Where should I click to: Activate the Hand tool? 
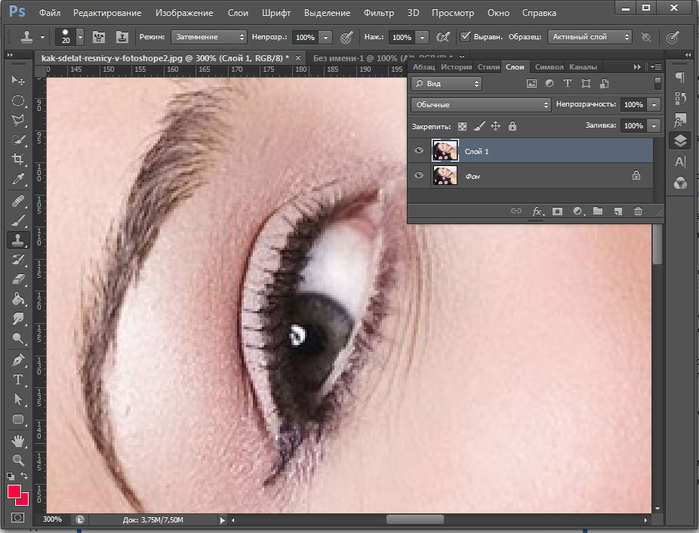click(18, 440)
